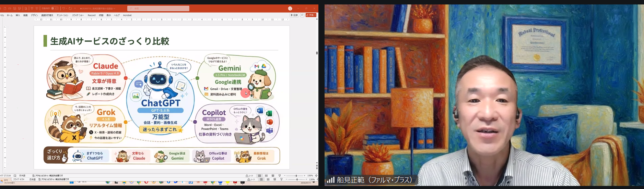Select the slide title 生成AIサービスのざっくり比較
This screenshot has width=644, height=189.
[110, 41]
